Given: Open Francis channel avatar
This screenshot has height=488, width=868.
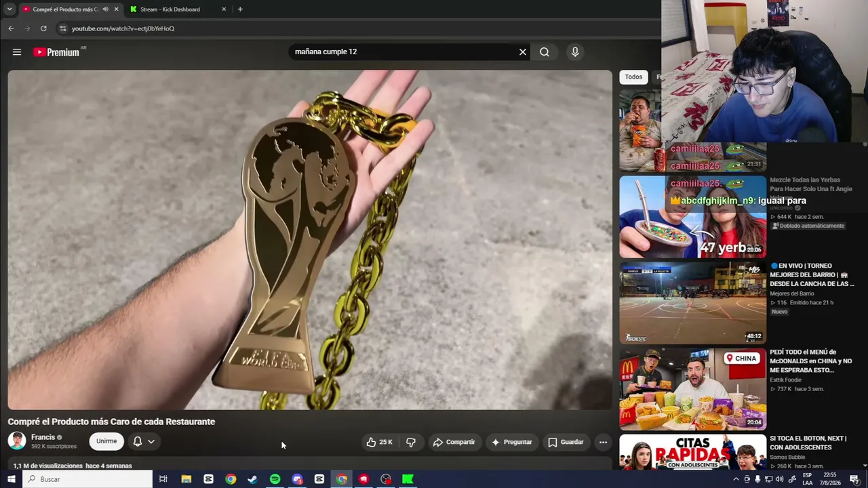Looking at the screenshot, I should (17, 441).
